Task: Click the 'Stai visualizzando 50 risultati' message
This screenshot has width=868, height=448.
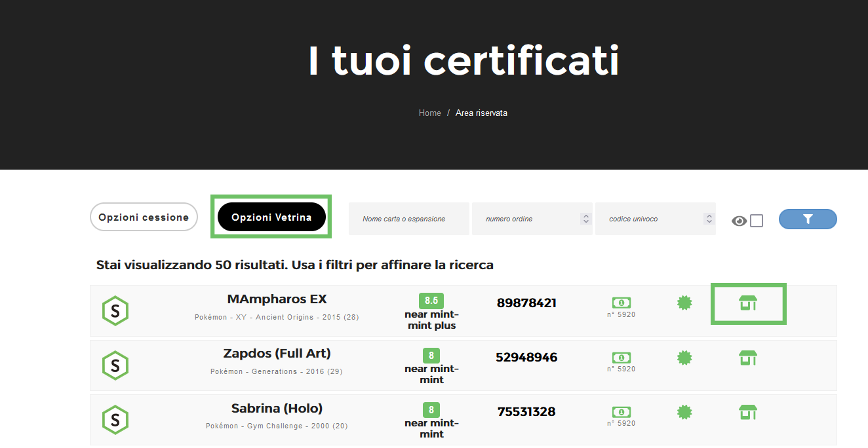Action: [x=295, y=265]
